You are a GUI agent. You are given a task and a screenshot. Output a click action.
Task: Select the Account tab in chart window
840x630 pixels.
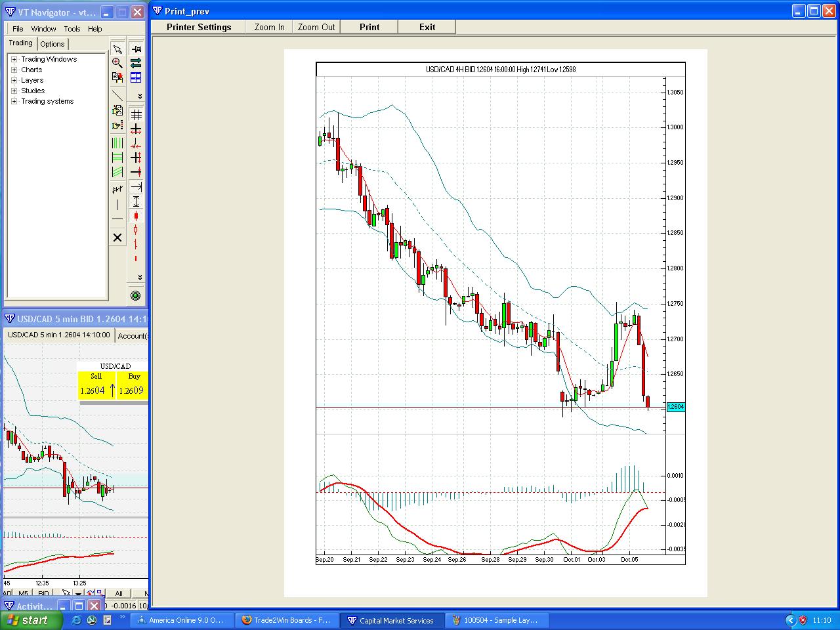(x=133, y=335)
